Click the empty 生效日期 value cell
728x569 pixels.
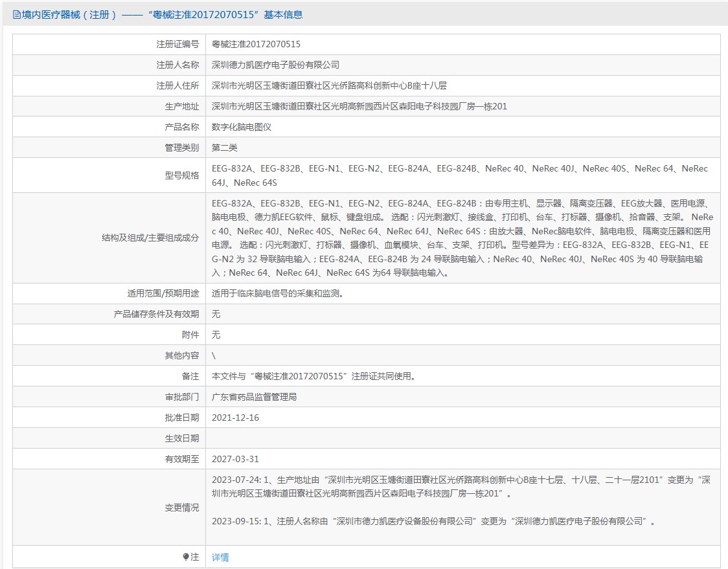click(462, 438)
